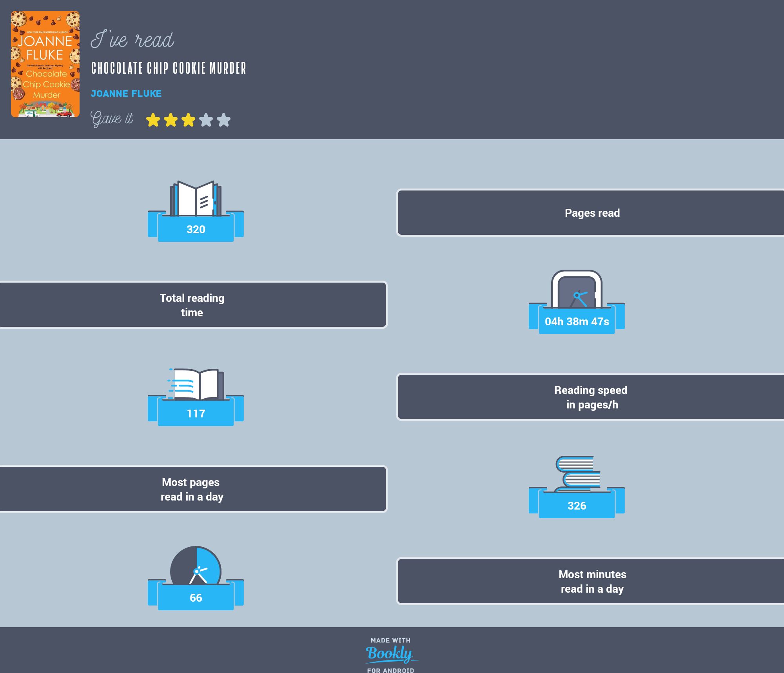
Task: Click the 'Most pages read in a day' box
Action: [194, 489]
